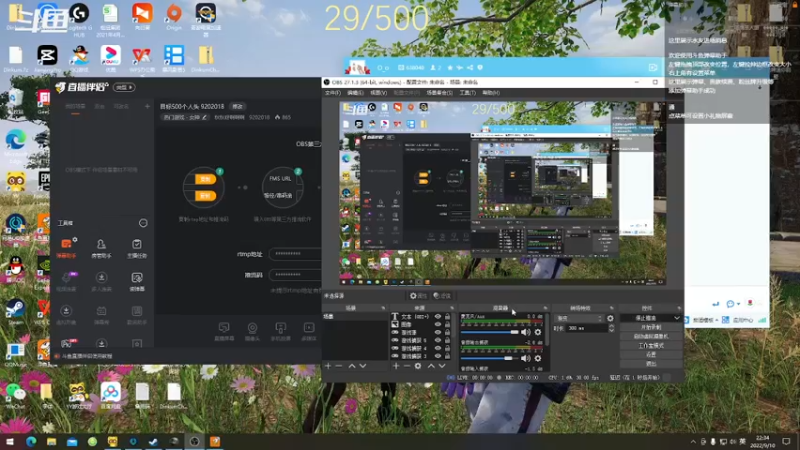Open transition properties gear in 转场特效 panel

(x=610, y=318)
